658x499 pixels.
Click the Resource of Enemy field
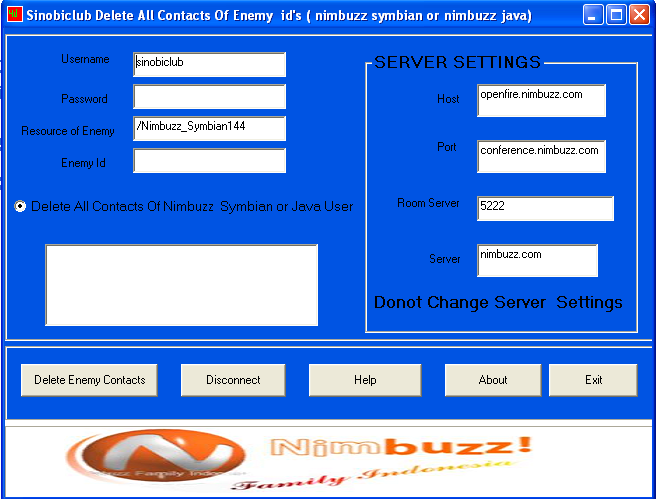[x=209, y=128]
